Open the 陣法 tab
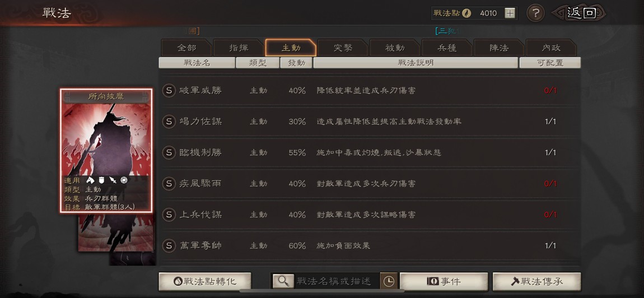 pos(499,48)
